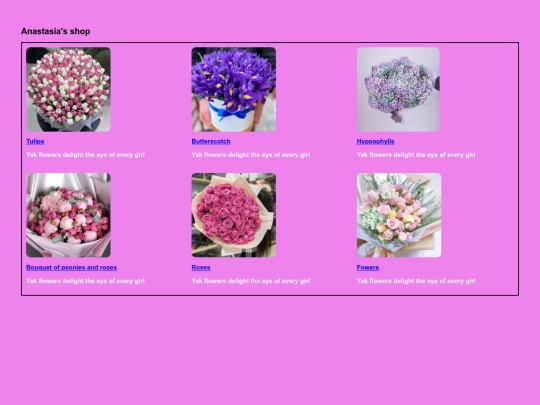540x405 pixels.
Task: Click the description text under Roses
Action: (251, 281)
